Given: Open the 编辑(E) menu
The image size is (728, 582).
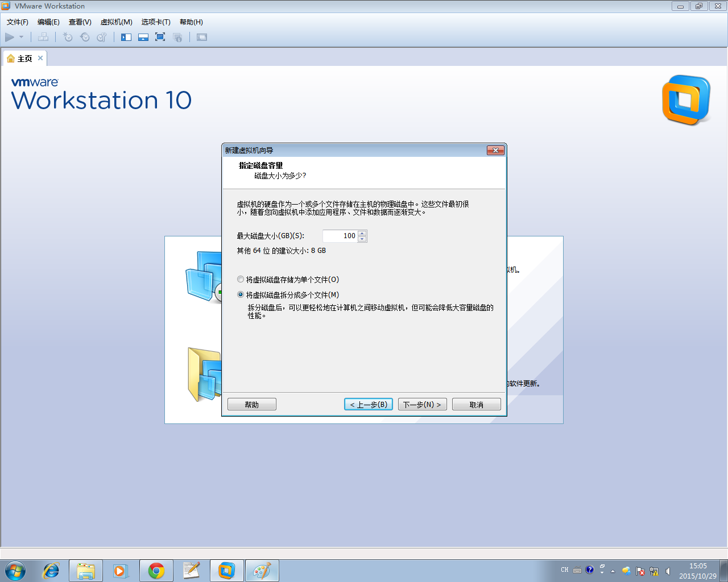Looking at the screenshot, I should 48,22.
